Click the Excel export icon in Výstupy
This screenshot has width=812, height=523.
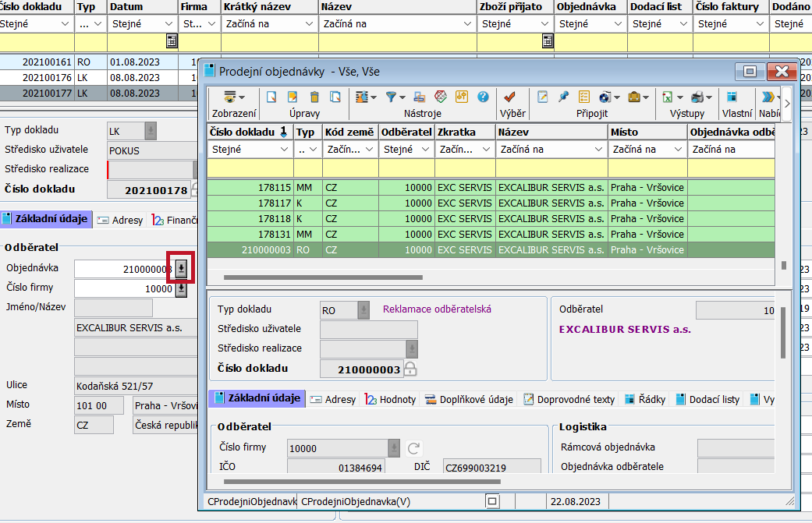click(668, 97)
